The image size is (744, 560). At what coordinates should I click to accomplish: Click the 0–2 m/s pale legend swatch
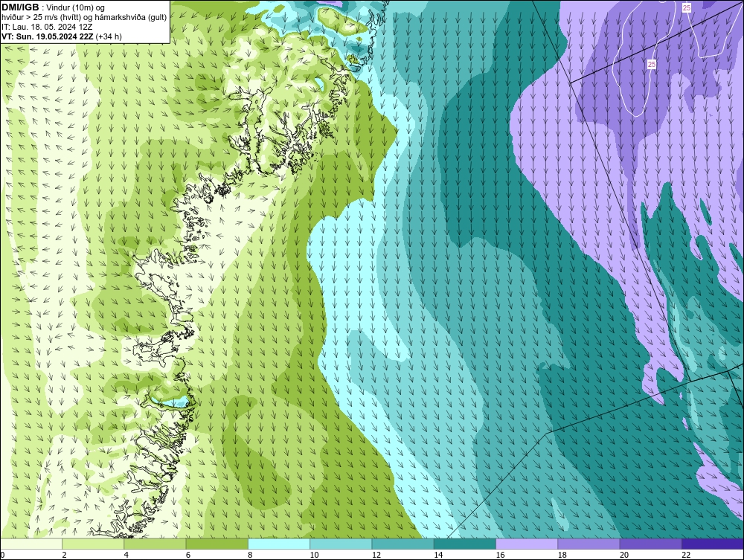point(31,544)
